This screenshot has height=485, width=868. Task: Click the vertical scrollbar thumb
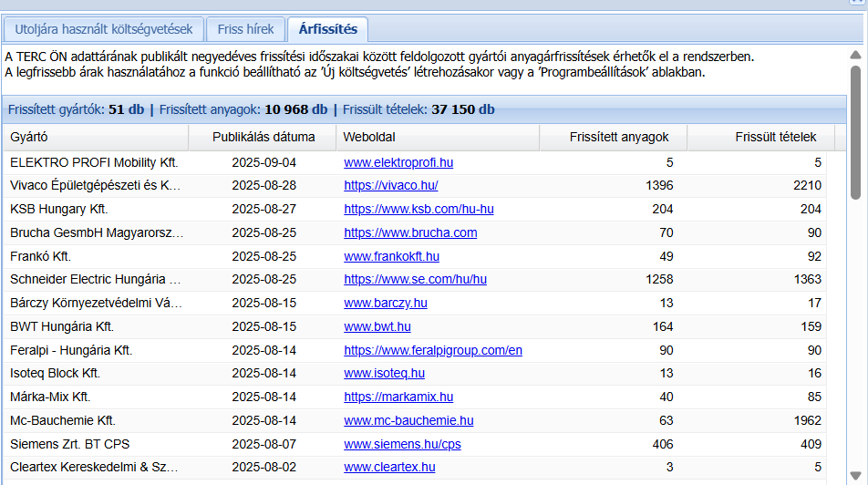coord(856,132)
